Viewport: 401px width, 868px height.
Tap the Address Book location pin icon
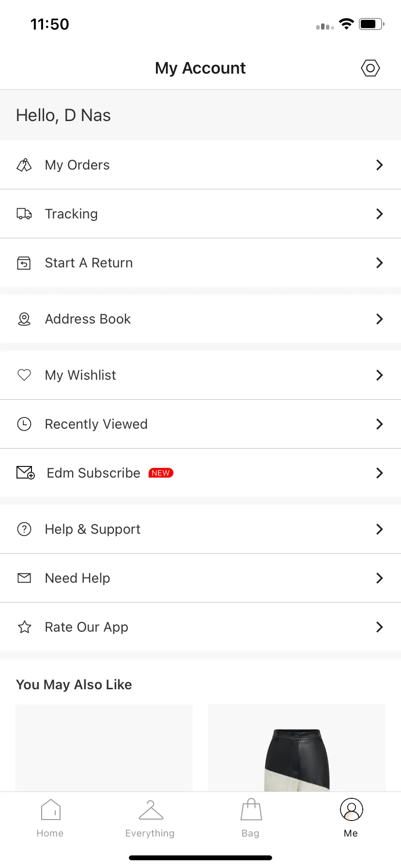point(24,319)
